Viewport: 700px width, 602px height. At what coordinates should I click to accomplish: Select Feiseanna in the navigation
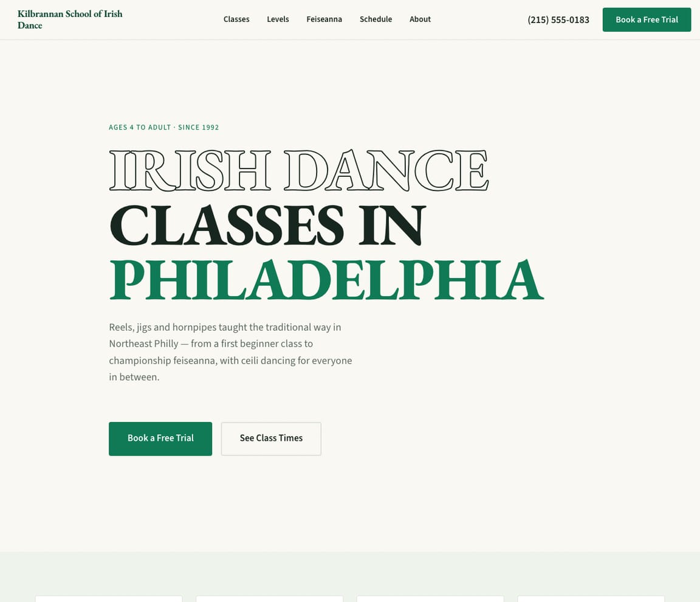[x=324, y=19]
